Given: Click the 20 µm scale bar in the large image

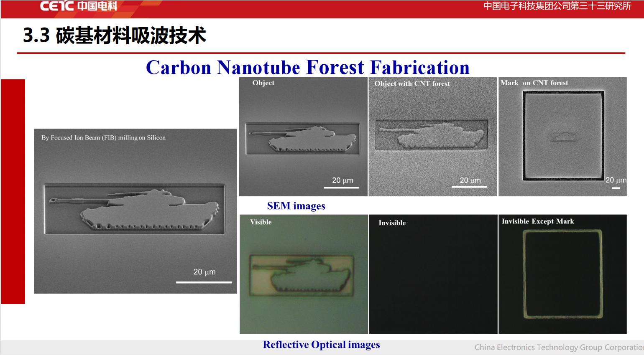Looking at the screenshot, I should coord(204,276).
